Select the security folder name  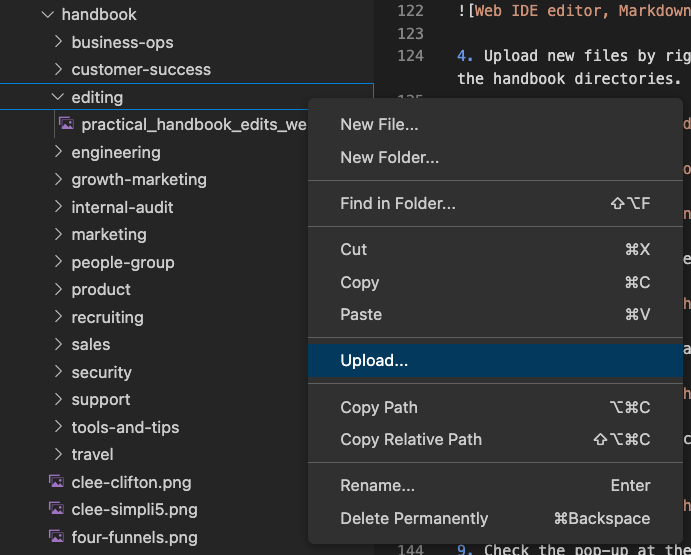coord(102,372)
